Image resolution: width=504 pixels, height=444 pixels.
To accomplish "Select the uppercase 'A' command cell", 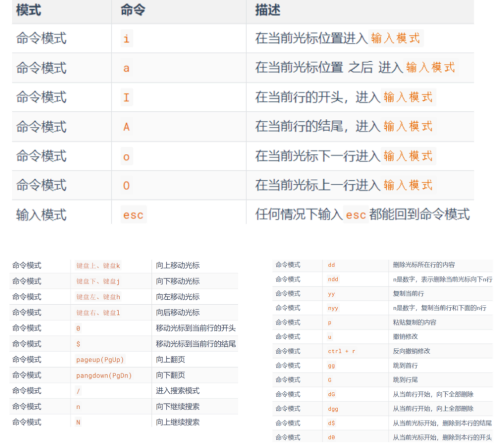I will pos(126,127).
